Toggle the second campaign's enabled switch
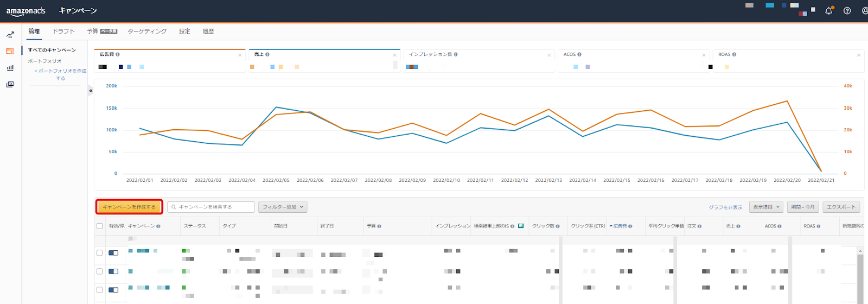 coord(113,271)
